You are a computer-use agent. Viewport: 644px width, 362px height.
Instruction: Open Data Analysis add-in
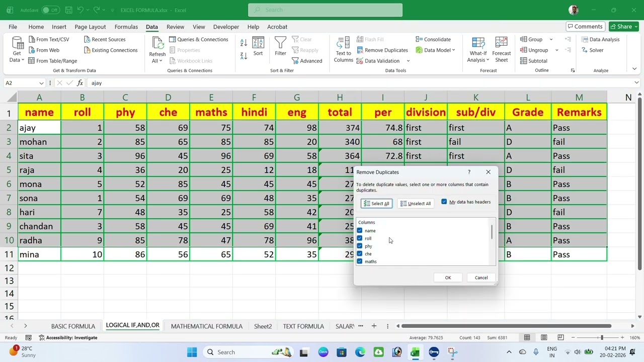coord(601,39)
